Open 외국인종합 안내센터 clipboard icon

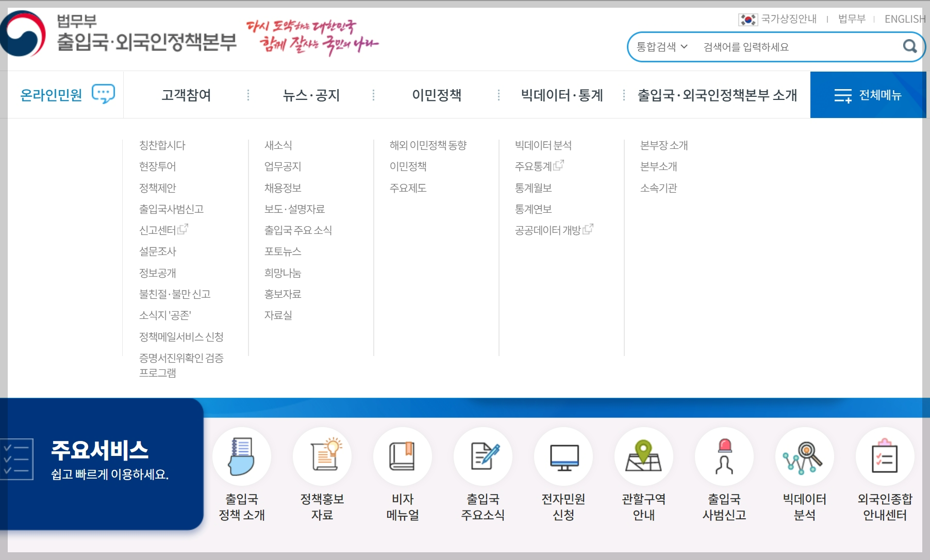click(x=885, y=456)
